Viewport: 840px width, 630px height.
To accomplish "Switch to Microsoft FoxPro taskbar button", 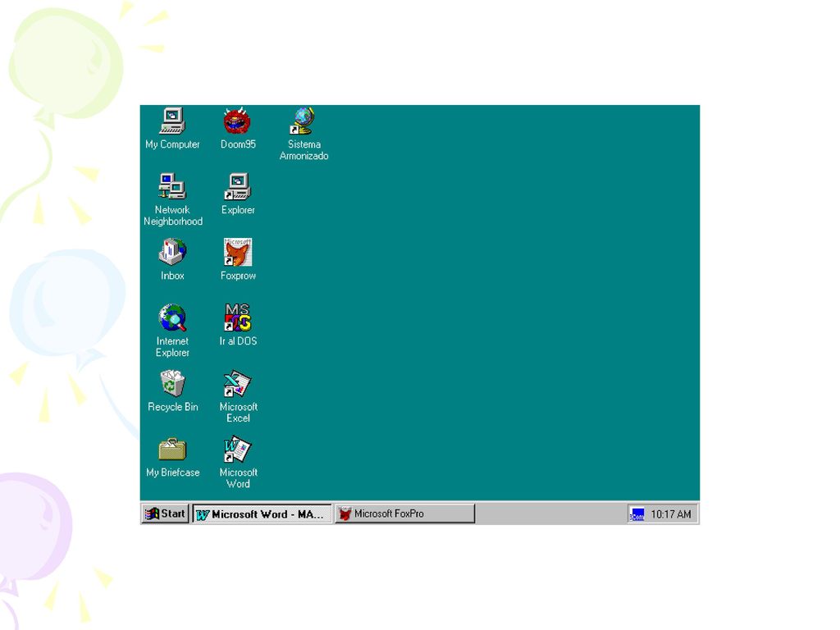I will point(405,514).
